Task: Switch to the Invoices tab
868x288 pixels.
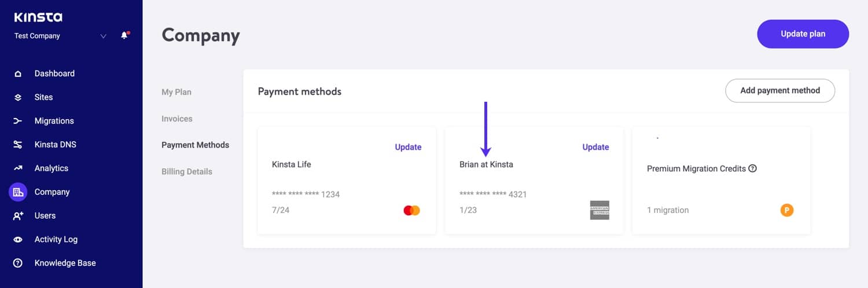Action: point(177,119)
